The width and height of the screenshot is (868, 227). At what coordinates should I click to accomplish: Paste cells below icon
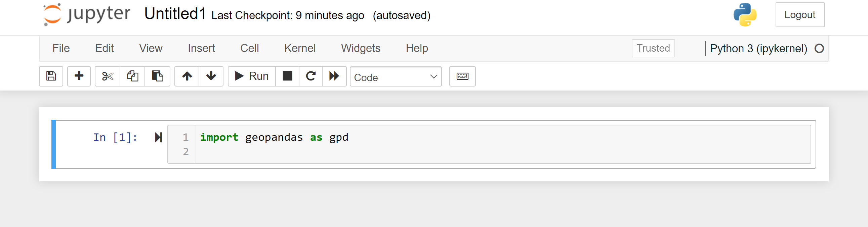[x=157, y=76]
